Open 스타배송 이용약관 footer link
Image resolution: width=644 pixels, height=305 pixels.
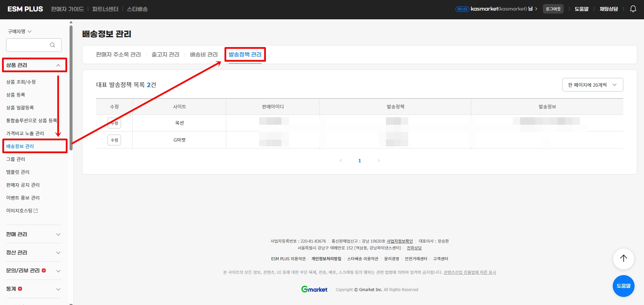pos(363,259)
